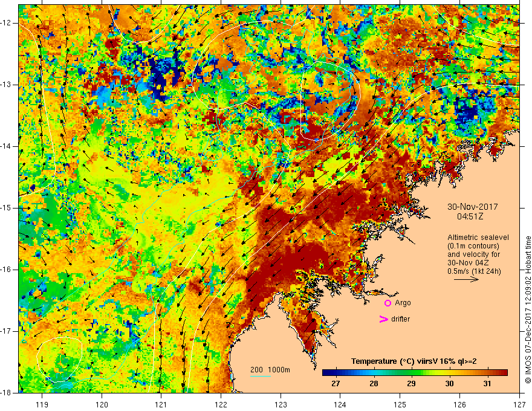532x411 pixels.
Task: Select the time label 04:51Z
Action: pos(470,216)
